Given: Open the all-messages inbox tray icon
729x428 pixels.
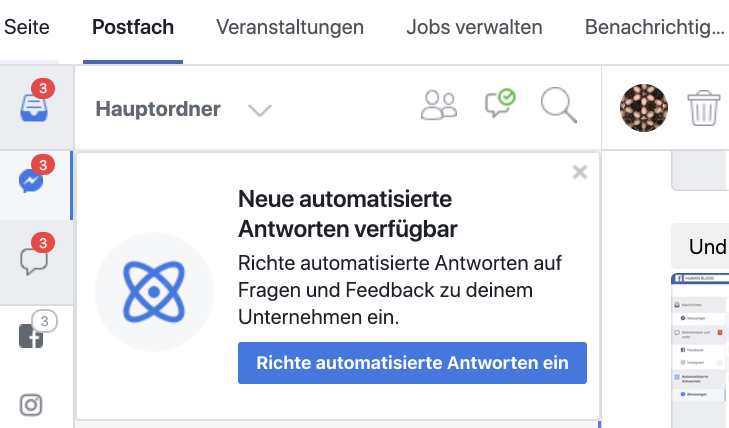Looking at the screenshot, I should click(x=33, y=105).
